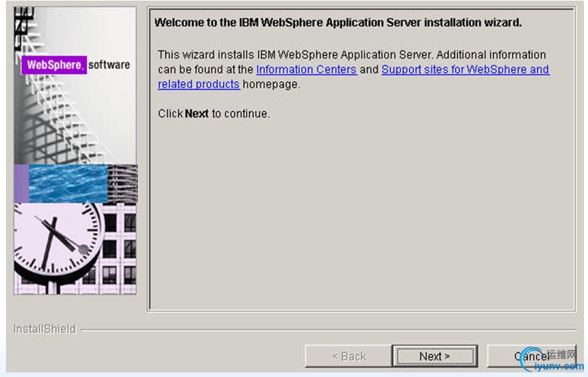Open Support sites for WebSphere link

click(x=465, y=69)
